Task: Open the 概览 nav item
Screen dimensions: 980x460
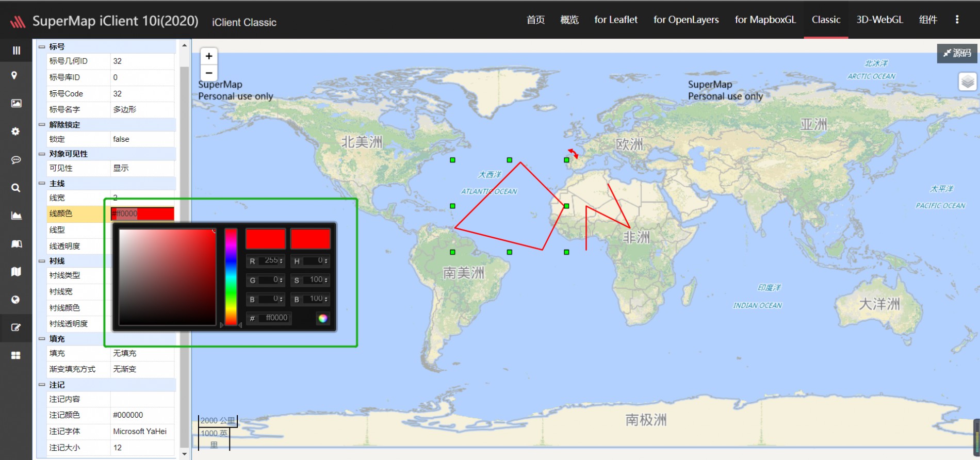Action: pyautogui.click(x=569, y=20)
